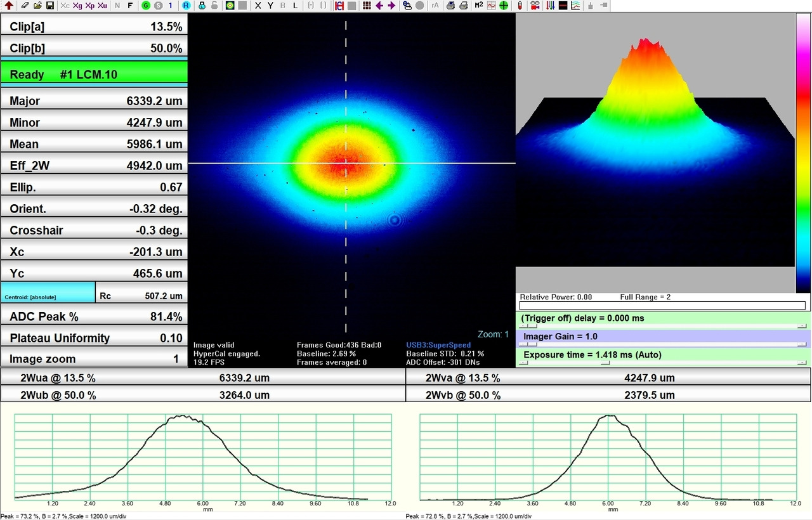
Task: Click the red video camera icon
Action: point(535,6)
